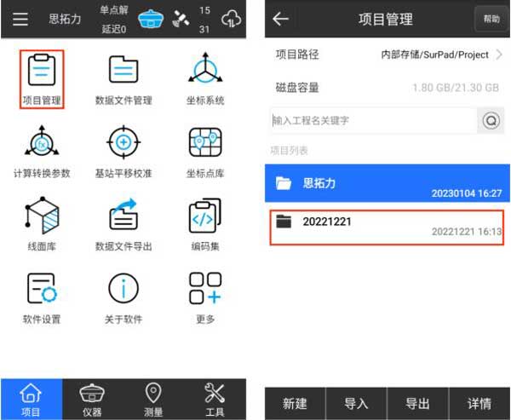Tap the cloud sync icon
The width and height of the screenshot is (511, 420).
click(x=232, y=19)
